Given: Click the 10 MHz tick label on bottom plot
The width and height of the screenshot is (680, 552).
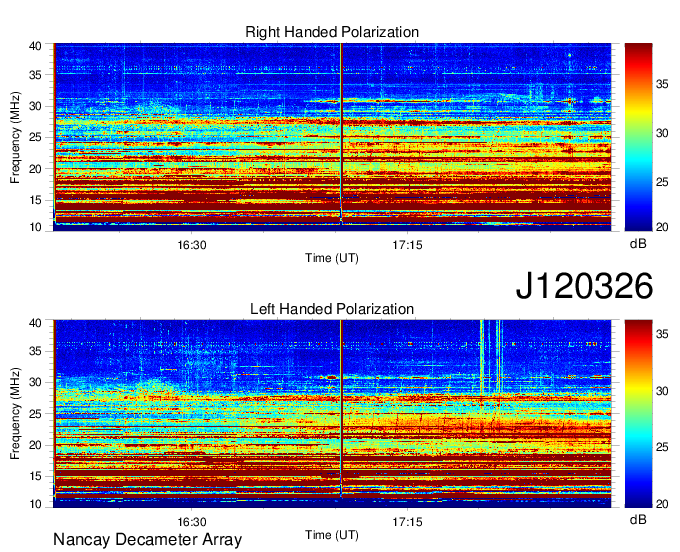Looking at the screenshot, I should 35,504.
